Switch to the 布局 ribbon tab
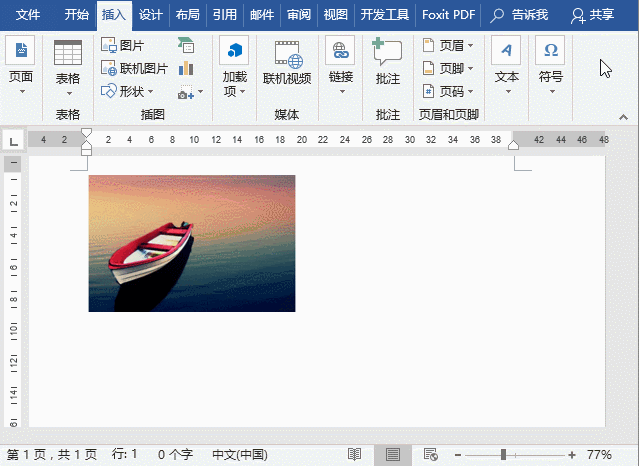Viewport: 639px width, 466px height. pos(187,15)
